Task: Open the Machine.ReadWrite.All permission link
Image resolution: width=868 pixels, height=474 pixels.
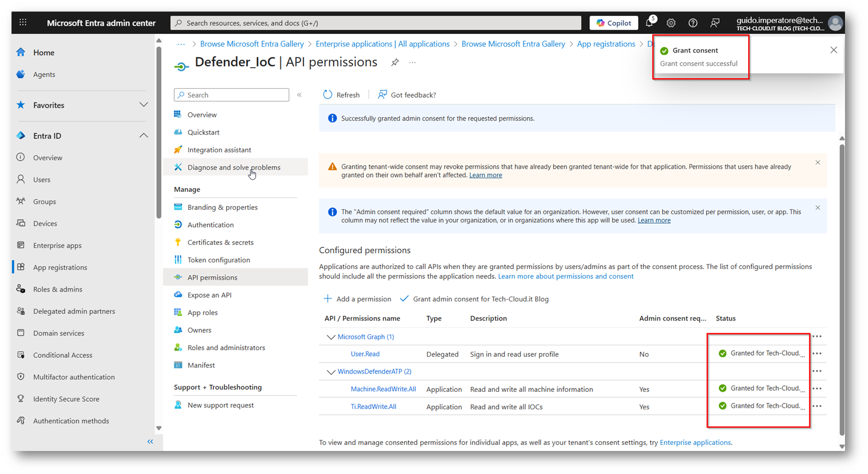Action: [x=383, y=389]
